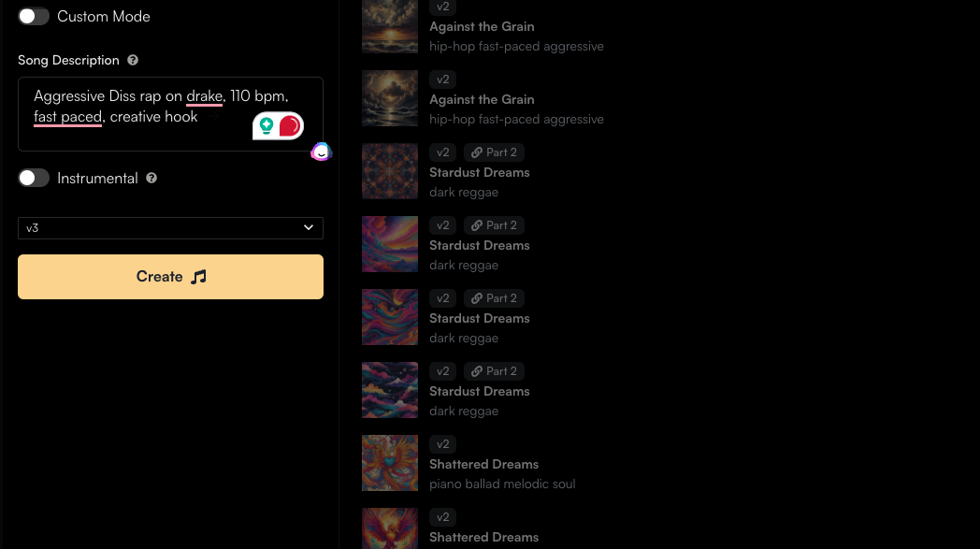Click the Song Description help icon
Viewport: 980px width, 549px height.
(x=133, y=60)
